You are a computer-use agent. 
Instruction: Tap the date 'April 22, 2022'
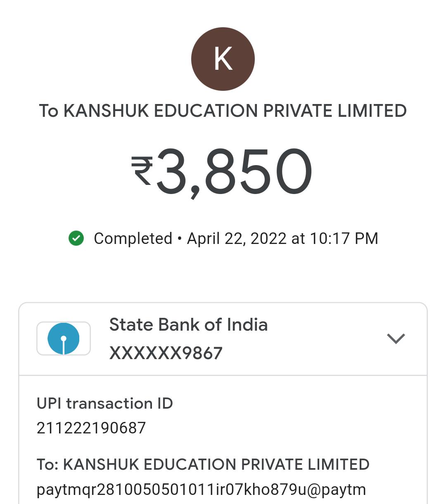(x=237, y=239)
